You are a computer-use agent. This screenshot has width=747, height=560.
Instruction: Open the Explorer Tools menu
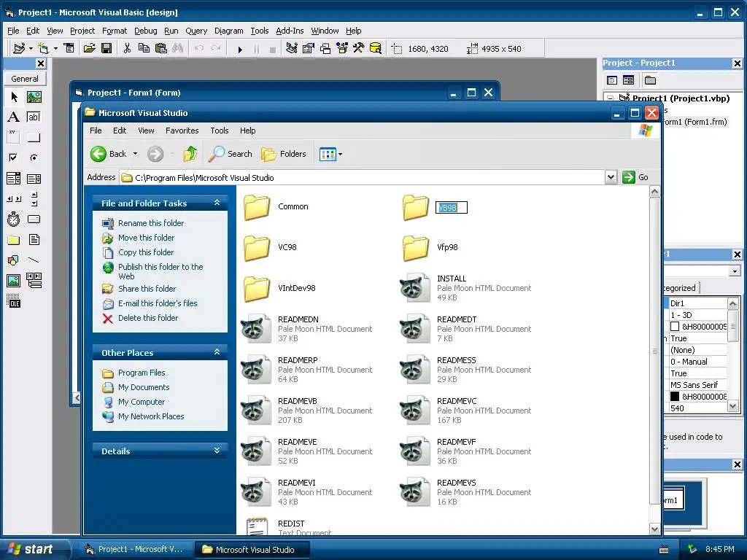click(x=219, y=131)
